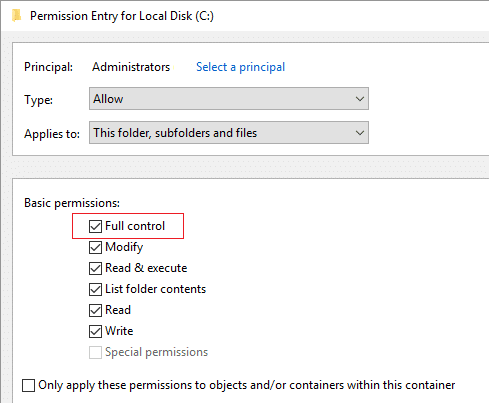Click the Permission Entry for Local Disk title
Image resolution: width=489 pixels, height=403 pixels.
122,16
